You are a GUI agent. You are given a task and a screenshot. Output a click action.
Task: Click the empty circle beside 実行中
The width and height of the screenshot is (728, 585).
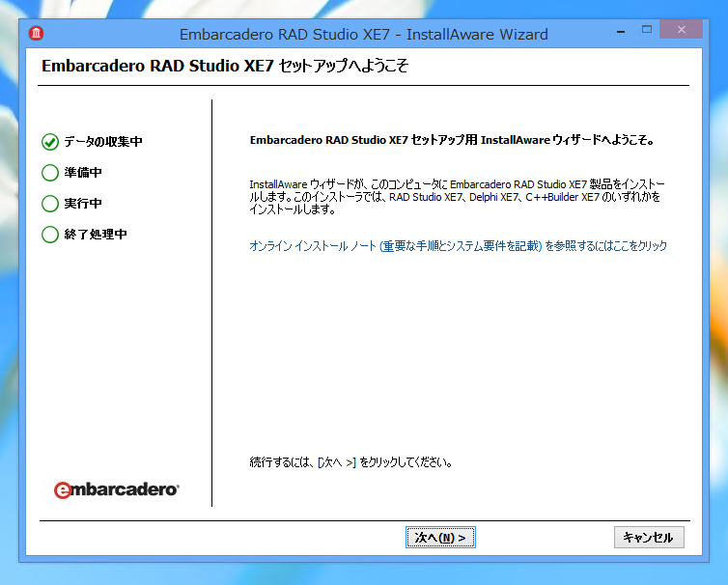coord(50,204)
